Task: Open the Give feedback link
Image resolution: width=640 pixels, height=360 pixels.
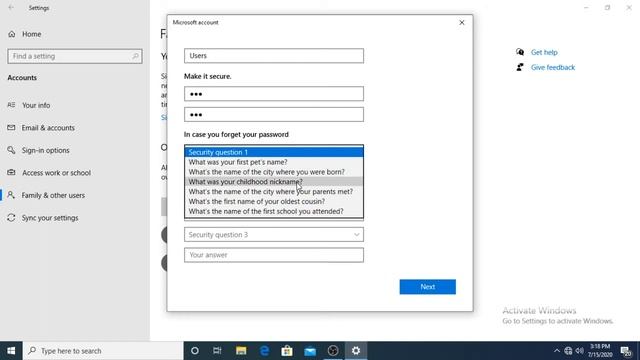Action: click(x=553, y=67)
